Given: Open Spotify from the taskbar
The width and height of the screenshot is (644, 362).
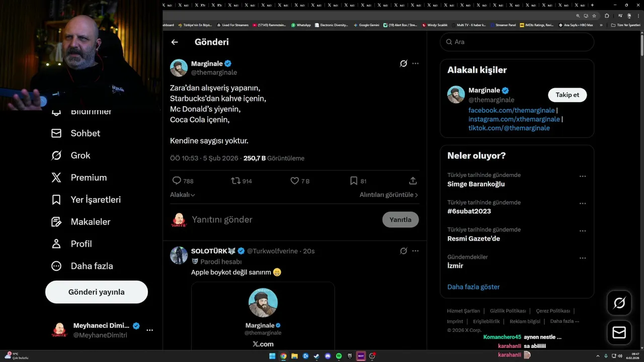Looking at the screenshot, I should click(339, 356).
